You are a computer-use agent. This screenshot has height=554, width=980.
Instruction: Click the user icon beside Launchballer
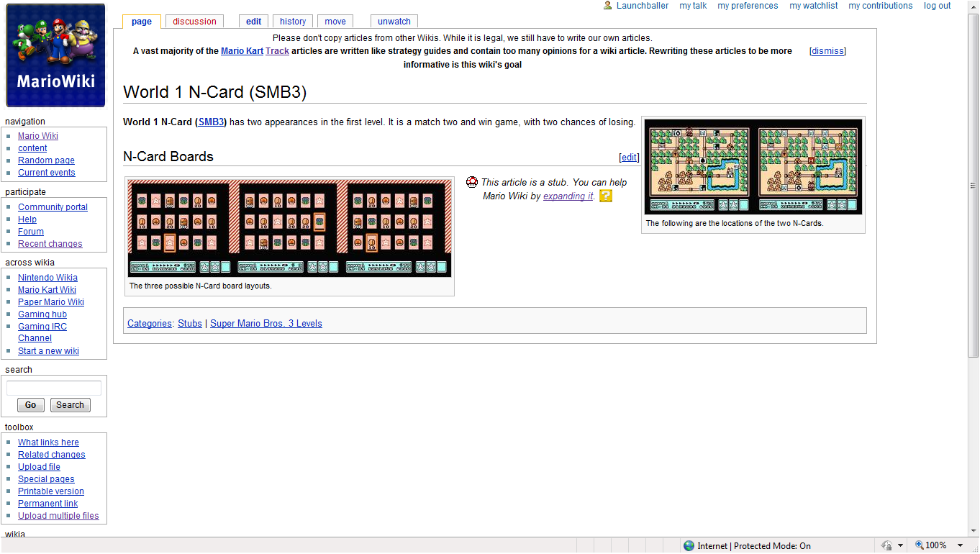pos(608,5)
